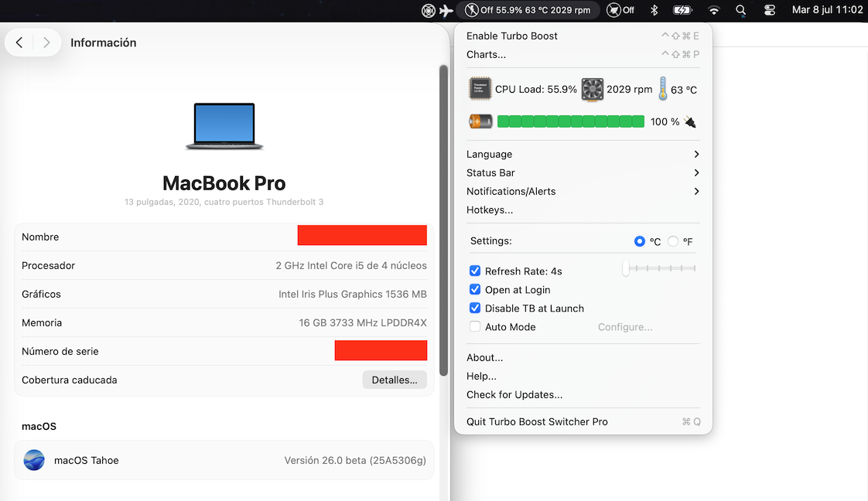Select the °C temperature unit
Viewport: 868px width, 501px height.
coord(639,241)
